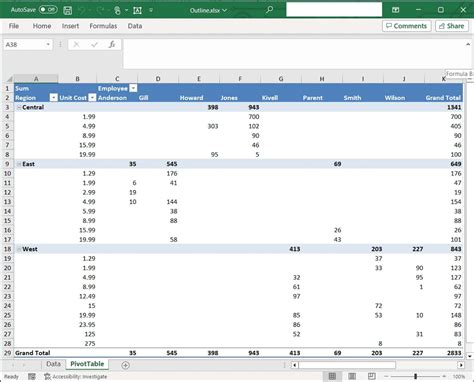Click the Ribbon Display Options icon

click(396, 10)
